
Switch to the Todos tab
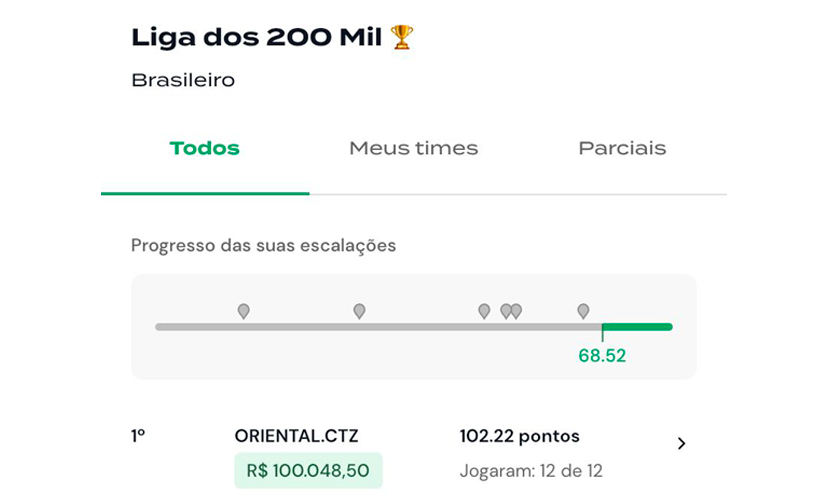click(204, 148)
